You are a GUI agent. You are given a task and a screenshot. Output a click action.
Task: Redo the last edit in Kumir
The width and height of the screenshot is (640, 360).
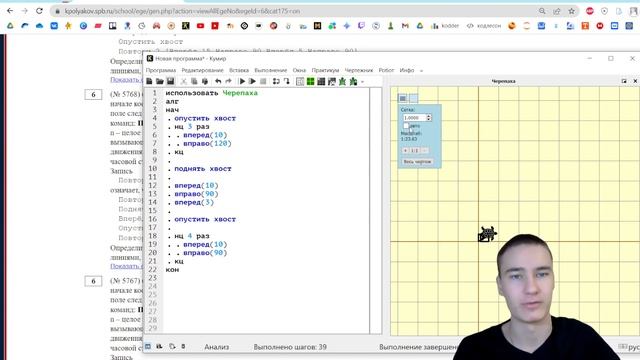point(229,81)
